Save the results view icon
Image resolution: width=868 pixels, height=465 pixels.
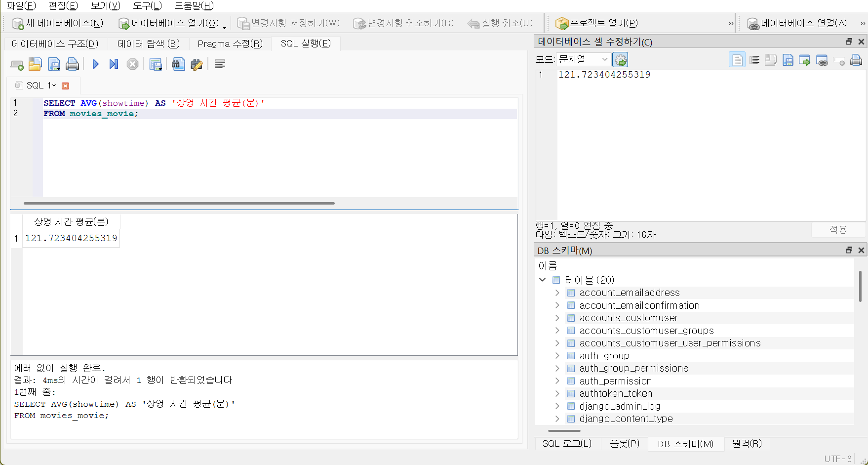(156, 64)
